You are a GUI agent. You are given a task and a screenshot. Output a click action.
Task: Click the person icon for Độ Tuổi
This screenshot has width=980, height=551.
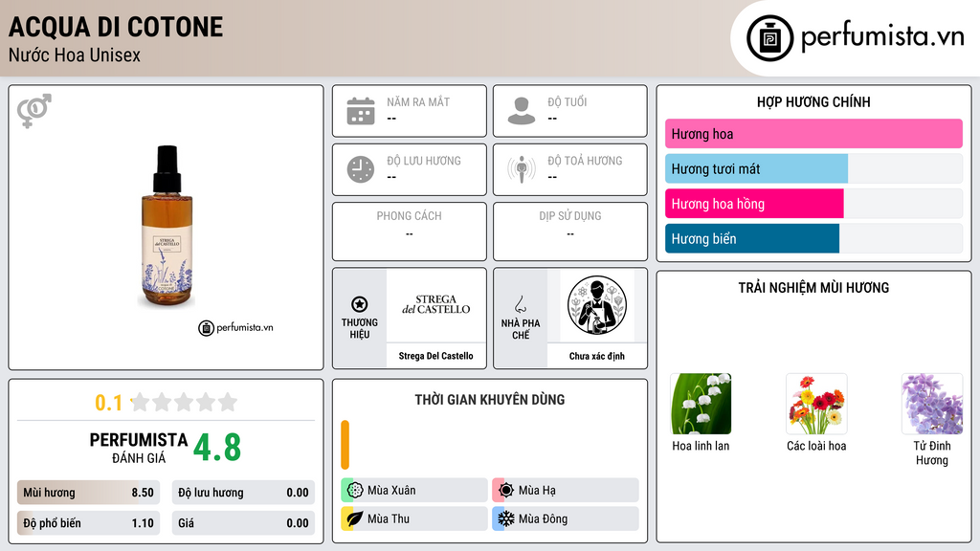[x=522, y=111]
